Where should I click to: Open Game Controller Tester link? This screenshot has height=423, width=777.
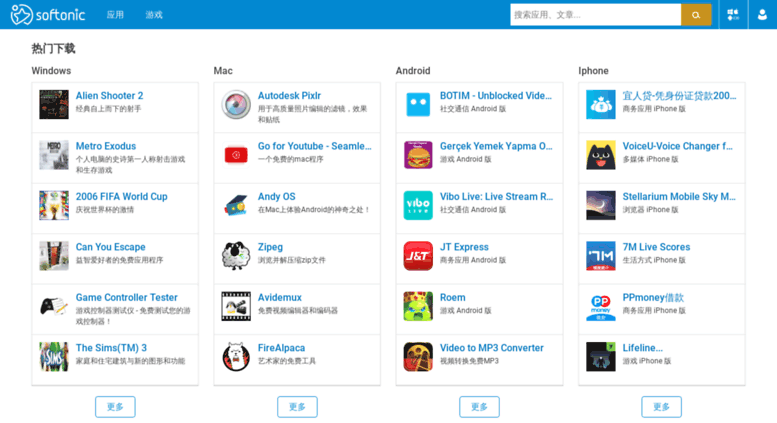126,298
